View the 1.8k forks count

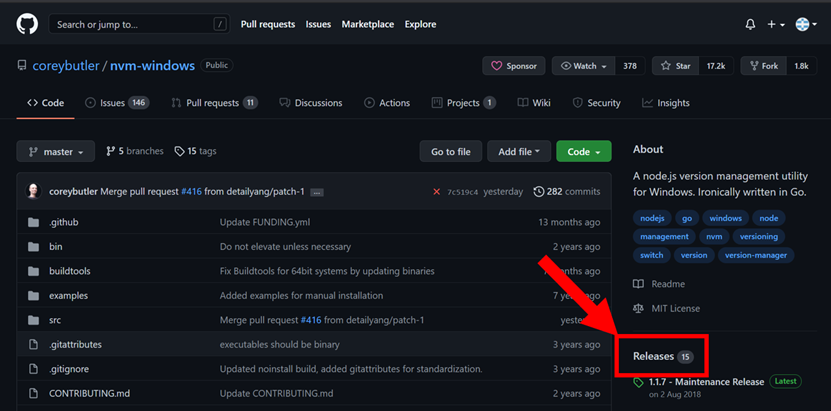point(801,66)
